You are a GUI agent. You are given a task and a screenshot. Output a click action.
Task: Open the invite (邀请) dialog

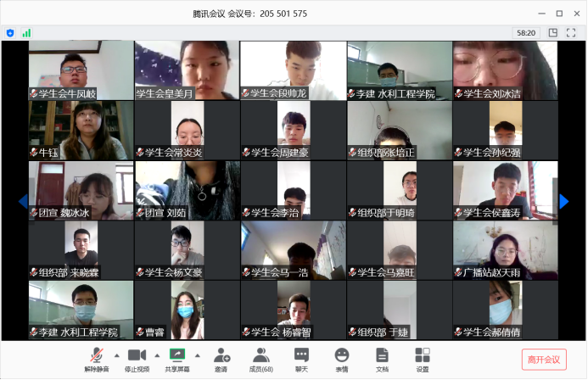tap(221, 359)
